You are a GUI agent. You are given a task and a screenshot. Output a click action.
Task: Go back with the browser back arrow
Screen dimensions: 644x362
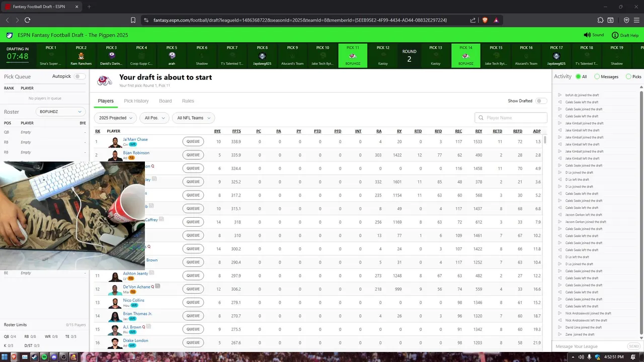[7, 20]
